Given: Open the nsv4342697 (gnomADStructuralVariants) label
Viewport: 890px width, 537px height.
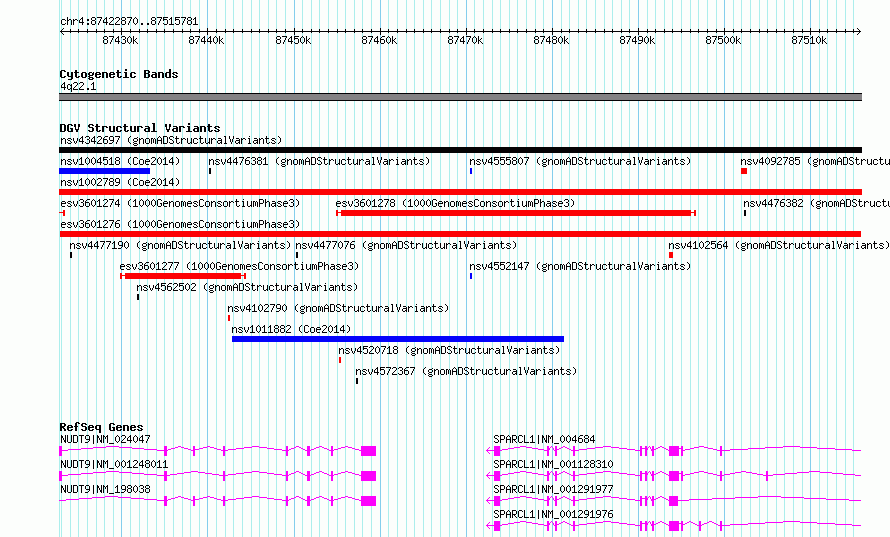Looking at the screenshot, I should (171, 140).
